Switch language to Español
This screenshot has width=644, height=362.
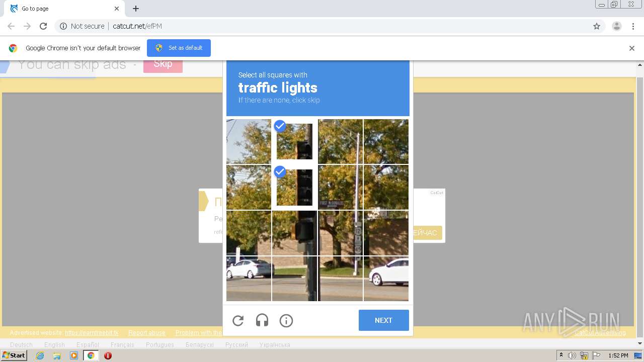click(88, 345)
